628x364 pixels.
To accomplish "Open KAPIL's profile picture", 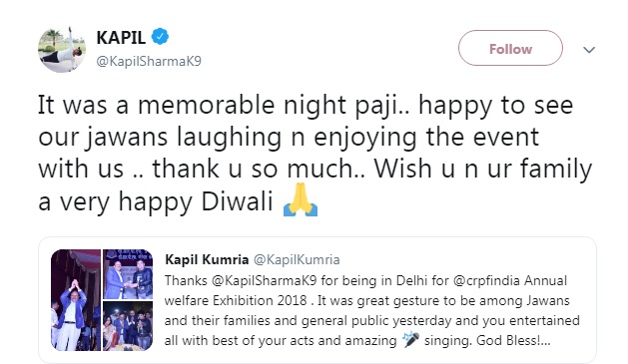I will click(62, 49).
